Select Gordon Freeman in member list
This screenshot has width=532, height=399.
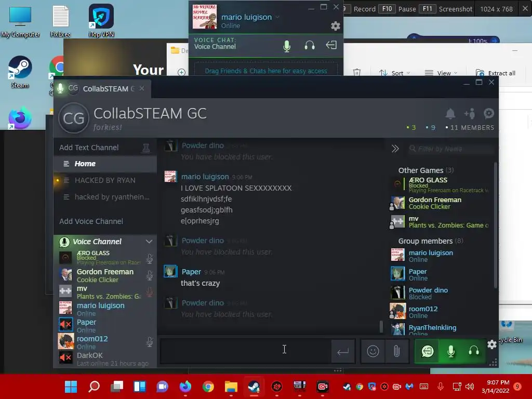[x=440, y=203]
